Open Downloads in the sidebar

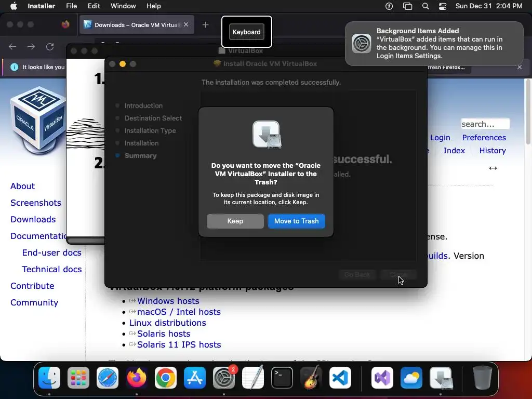33,219
